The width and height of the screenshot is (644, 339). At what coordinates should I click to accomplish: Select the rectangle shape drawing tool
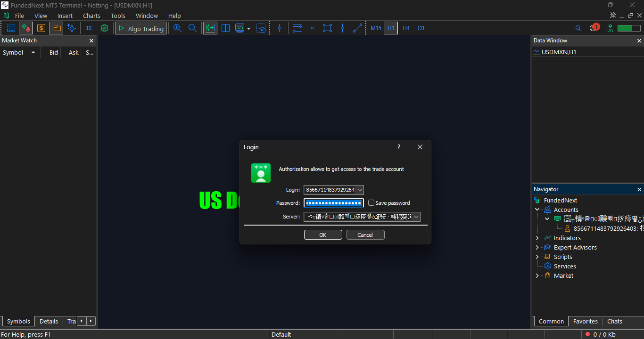[327, 28]
